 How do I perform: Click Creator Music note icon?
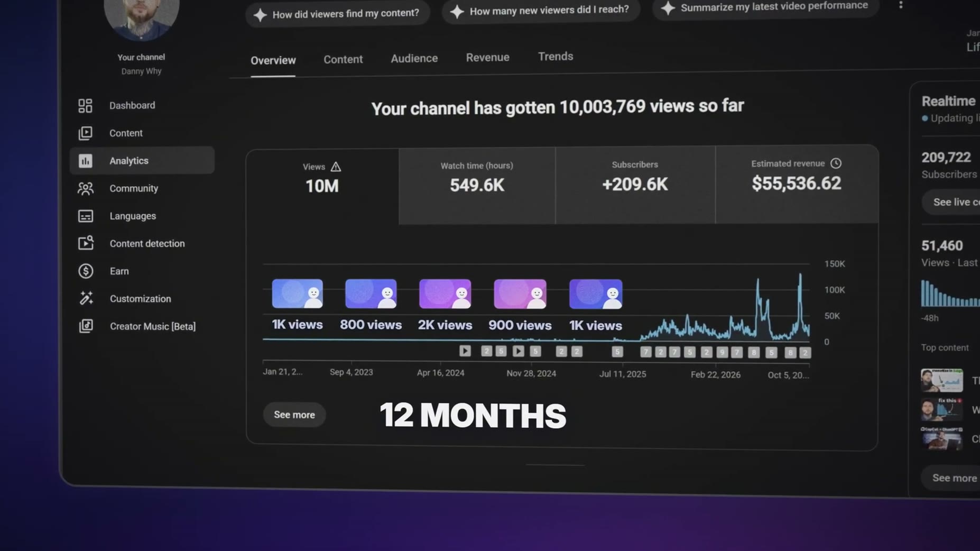[x=86, y=326]
